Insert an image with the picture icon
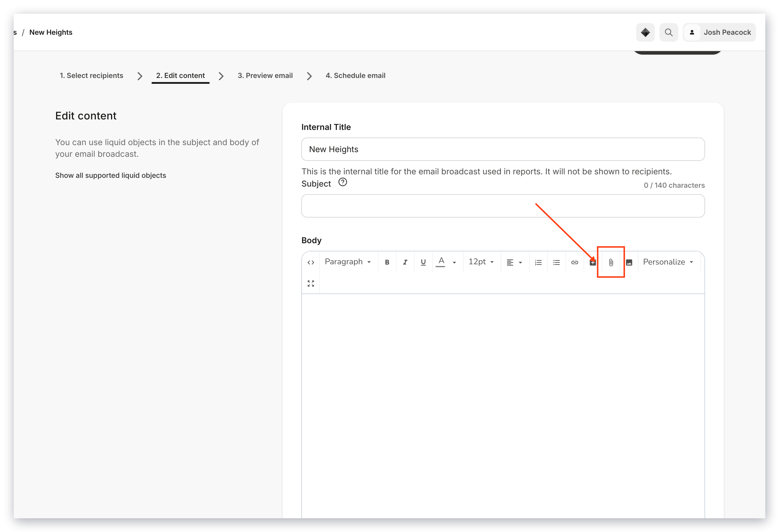 629,262
